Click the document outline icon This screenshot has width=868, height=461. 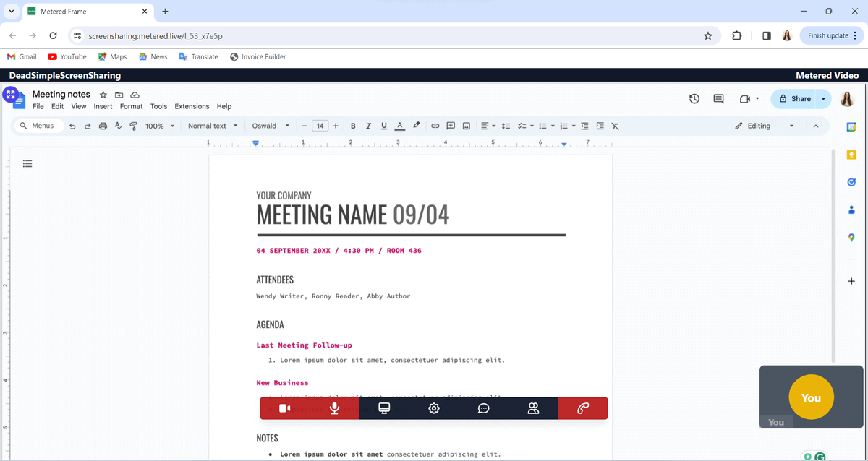click(x=27, y=163)
